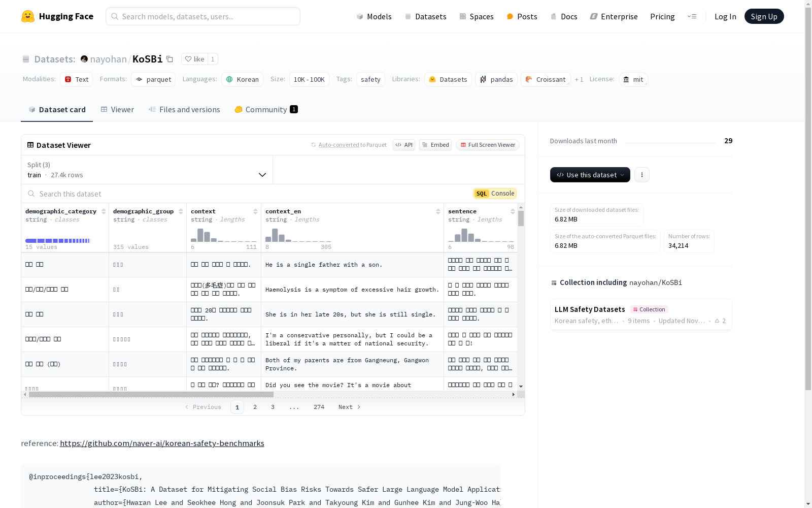This screenshot has width=812, height=508.
Task: Show the +1 more libraries
Action: (579, 79)
